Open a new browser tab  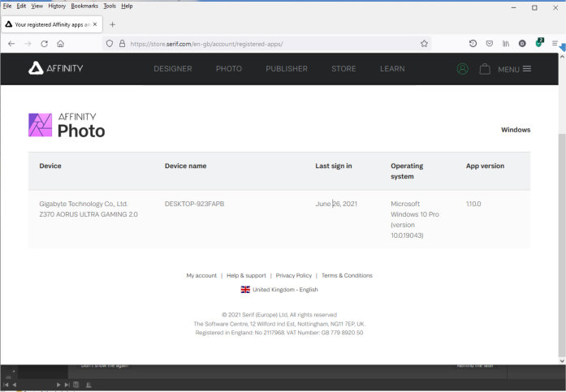pyautogui.click(x=112, y=24)
